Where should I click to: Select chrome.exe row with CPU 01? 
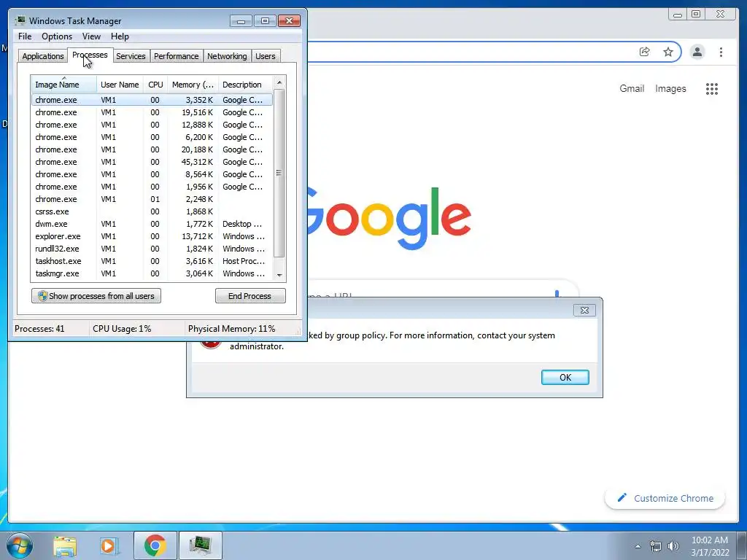[x=152, y=199]
